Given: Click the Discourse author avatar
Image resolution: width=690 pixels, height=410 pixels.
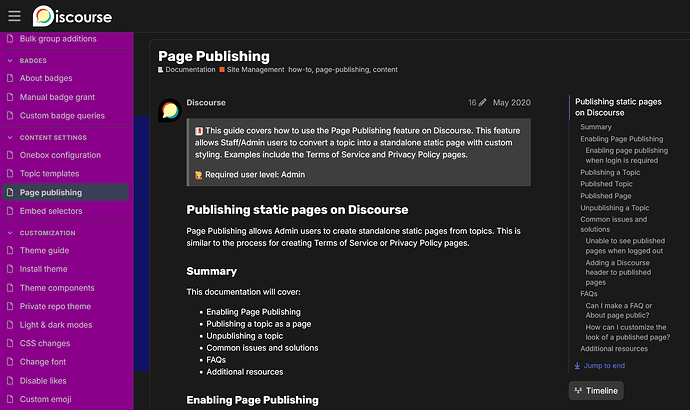Looking at the screenshot, I should coord(170,110).
